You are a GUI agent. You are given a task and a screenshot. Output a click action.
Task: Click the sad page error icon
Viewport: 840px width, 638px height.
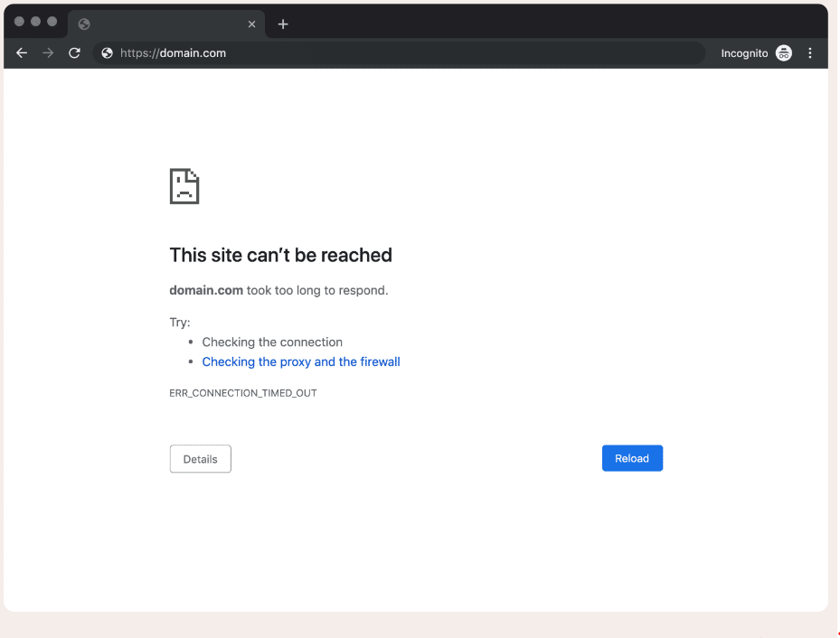[x=184, y=186]
